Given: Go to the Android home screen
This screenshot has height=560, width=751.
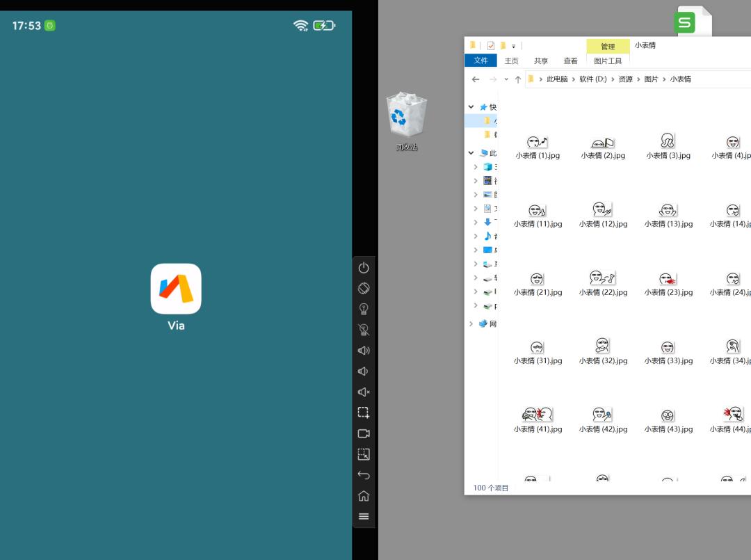Looking at the screenshot, I should coord(363,496).
